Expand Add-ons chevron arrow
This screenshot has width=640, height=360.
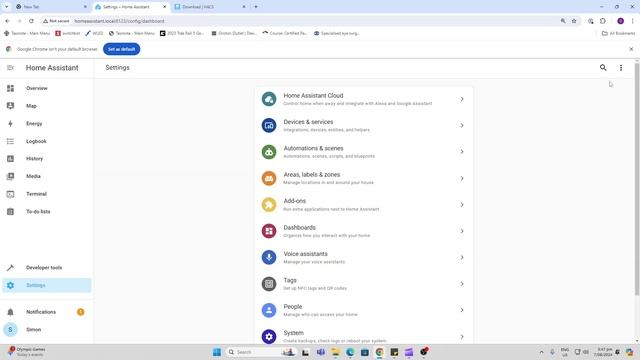[x=462, y=204]
